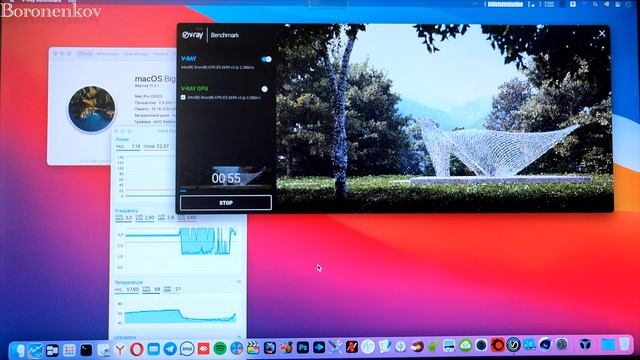Viewport: 640px width, 360px height.
Task: Click the rendered scene preview image
Action: [x=445, y=118]
